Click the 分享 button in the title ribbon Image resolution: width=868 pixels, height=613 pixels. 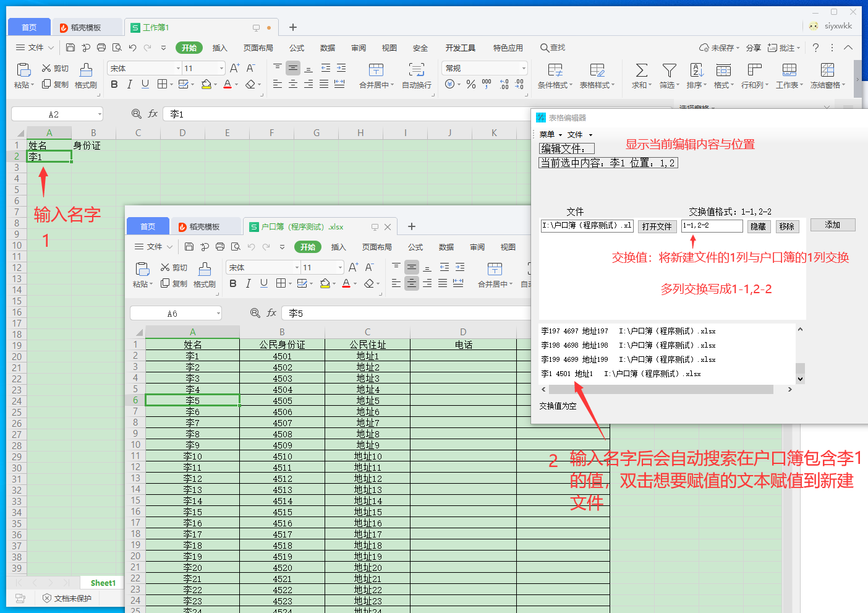tap(753, 48)
